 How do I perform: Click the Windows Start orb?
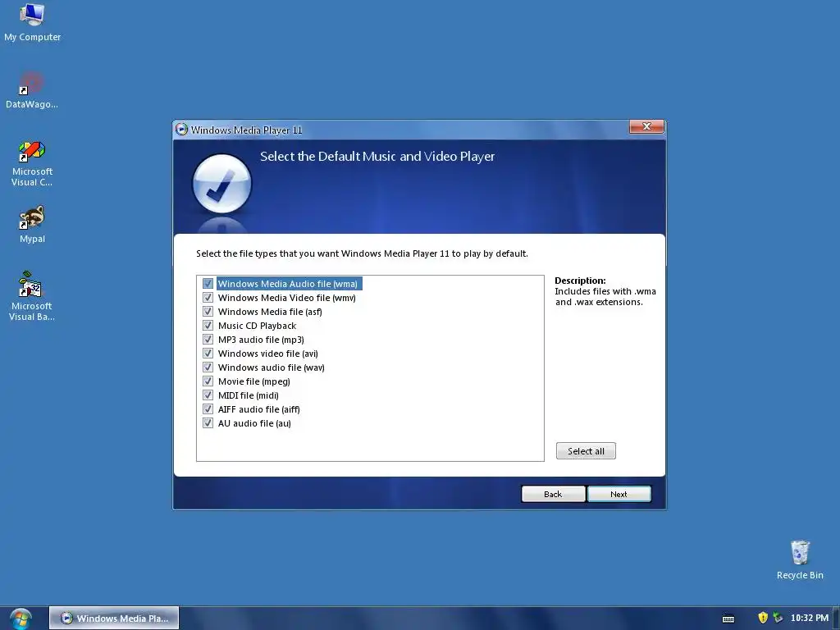[21, 619]
